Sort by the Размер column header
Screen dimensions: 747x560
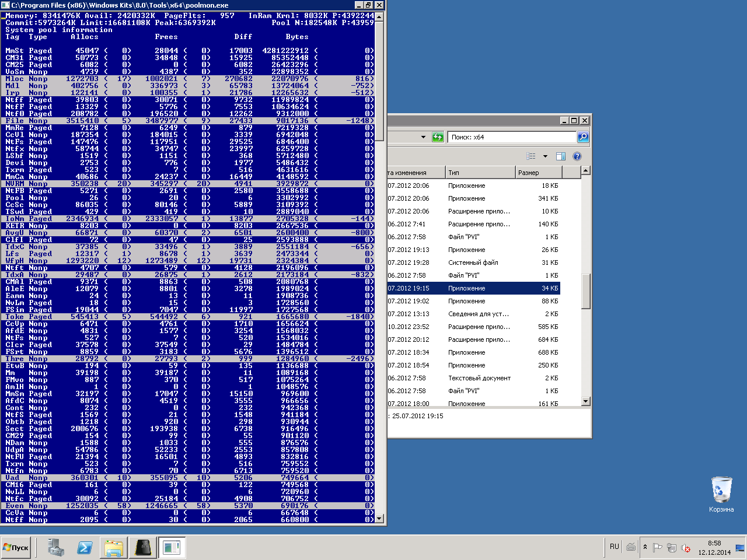tap(538, 173)
